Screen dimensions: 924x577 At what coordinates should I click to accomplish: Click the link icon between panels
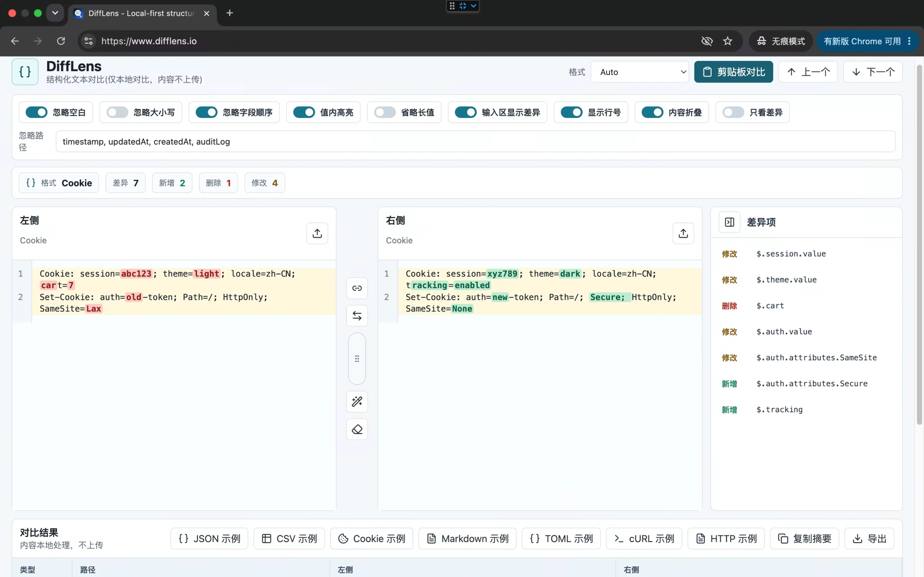coord(357,288)
